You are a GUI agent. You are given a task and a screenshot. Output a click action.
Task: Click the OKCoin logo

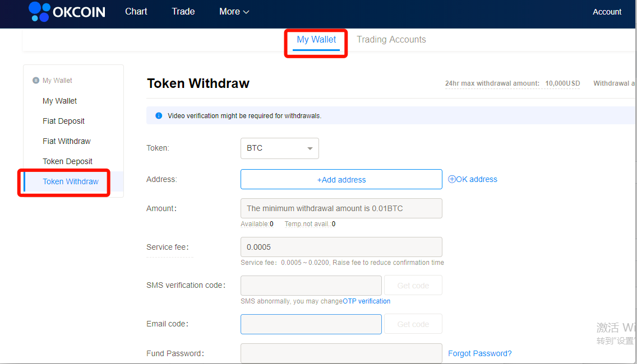67,12
